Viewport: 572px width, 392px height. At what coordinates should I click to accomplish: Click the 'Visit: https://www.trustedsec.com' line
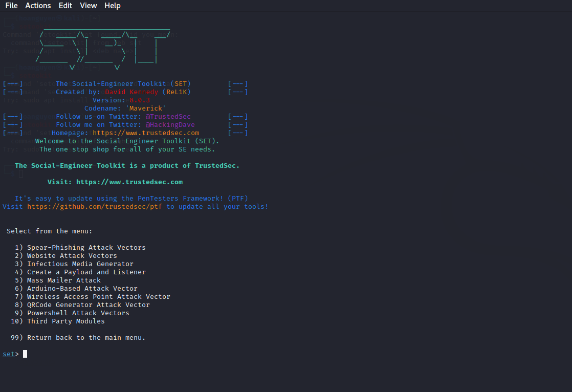[x=115, y=182]
